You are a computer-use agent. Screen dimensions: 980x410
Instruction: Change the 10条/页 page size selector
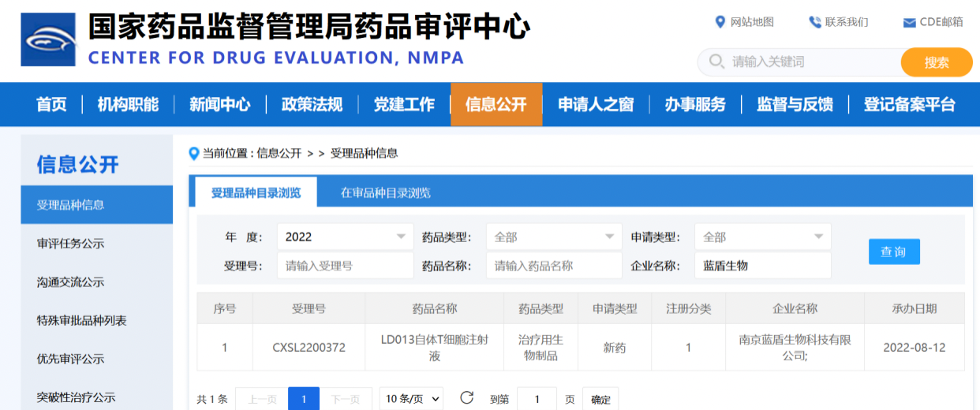pyautogui.click(x=411, y=399)
